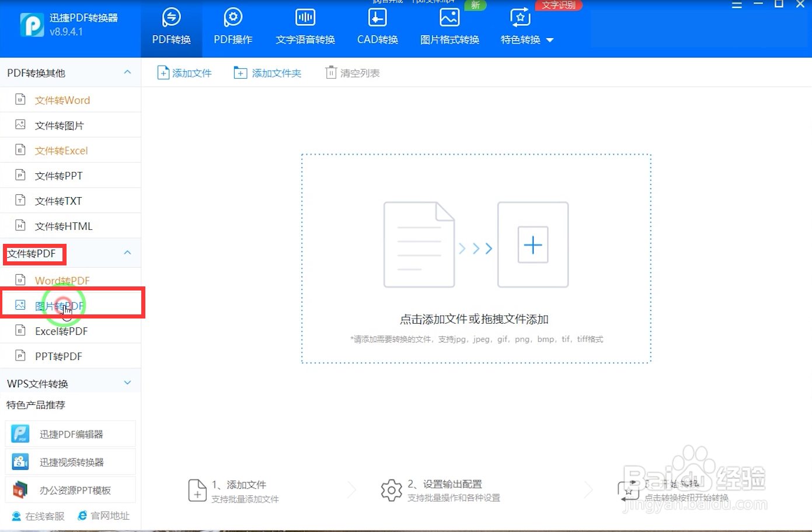Screen dimensions: 812x532
Task: Select Excel转PDF in sidebar
Action: coord(70,331)
